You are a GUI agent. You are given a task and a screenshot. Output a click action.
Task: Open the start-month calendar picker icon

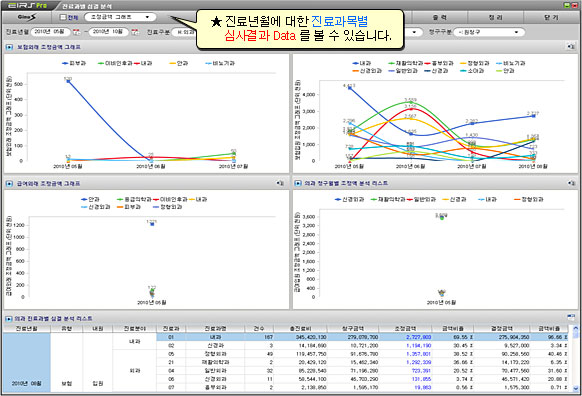[77, 32]
